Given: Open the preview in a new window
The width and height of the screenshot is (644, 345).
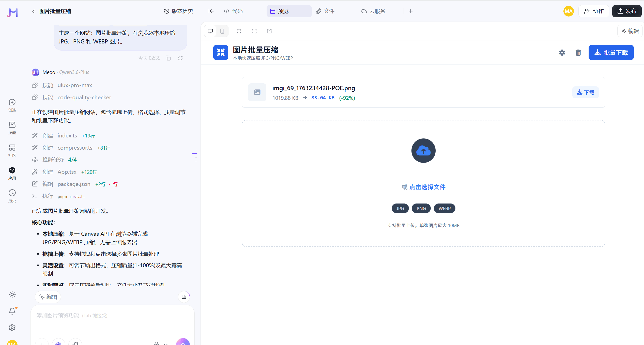Looking at the screenshot, I should tap(269, 31).
